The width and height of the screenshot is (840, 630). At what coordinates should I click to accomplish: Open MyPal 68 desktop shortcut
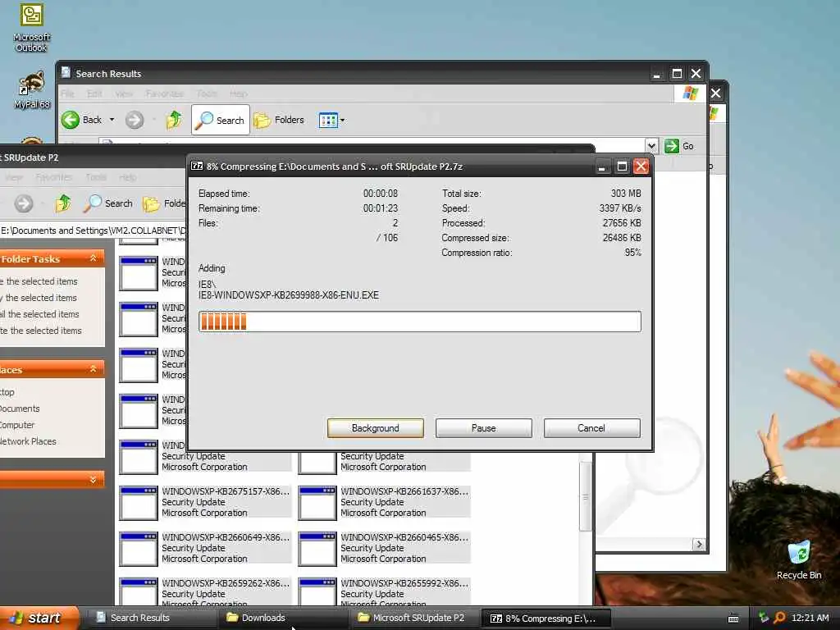coord(32,89)
